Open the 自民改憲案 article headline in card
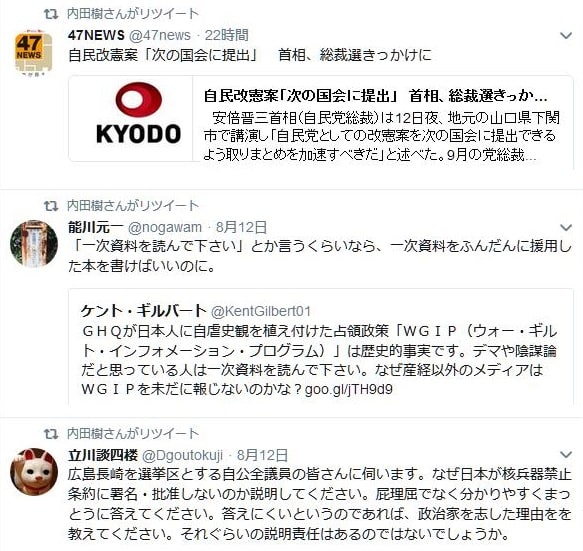Viewport: 583px width, 551px height. tap(375, 96)
